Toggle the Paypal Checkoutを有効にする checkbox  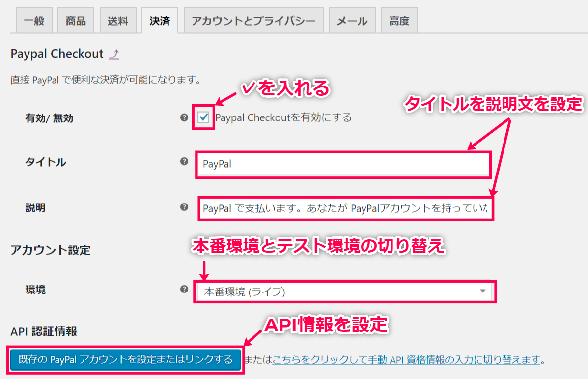(x=204, y=117)
